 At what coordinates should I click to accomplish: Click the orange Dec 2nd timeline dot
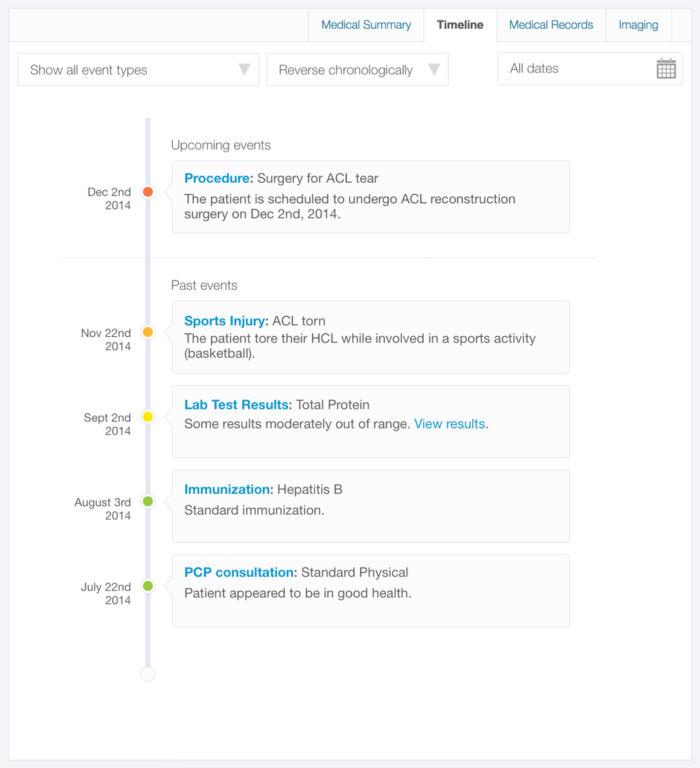tap(148, 192)
